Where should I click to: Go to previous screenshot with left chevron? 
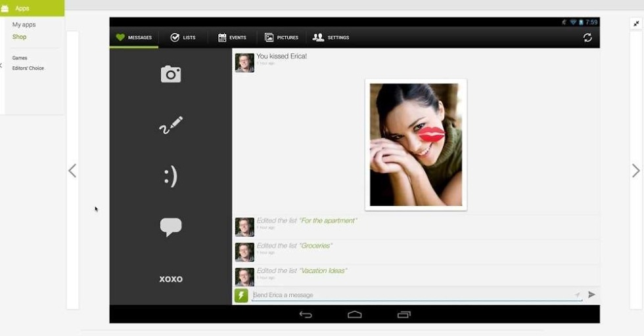[x=72, y=171]
